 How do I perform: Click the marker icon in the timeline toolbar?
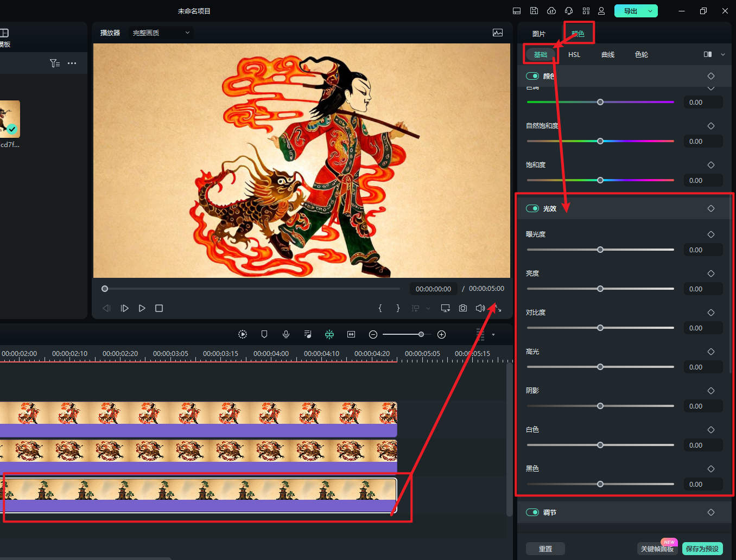[x=264, y=334]
